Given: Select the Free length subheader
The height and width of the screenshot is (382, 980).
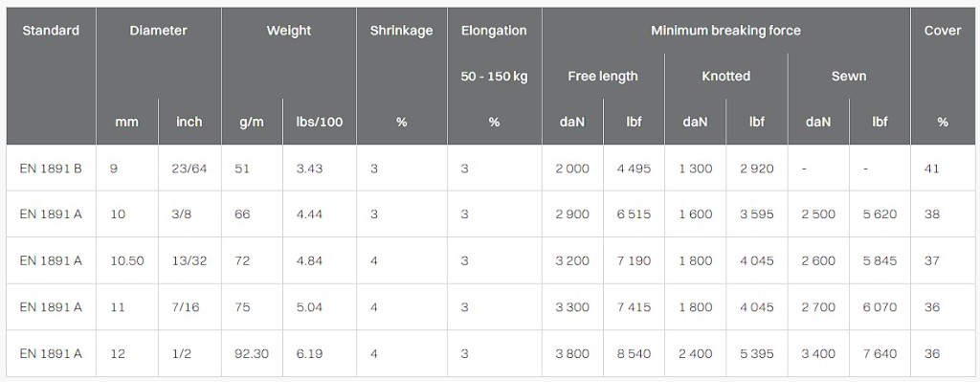Looking at the screenshot, I should point(603,77).
